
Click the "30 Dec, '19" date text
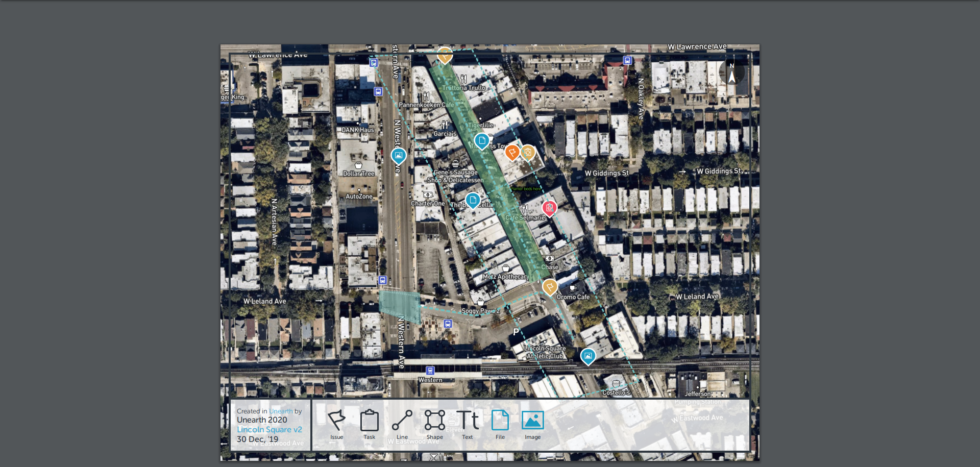point(258,439)
